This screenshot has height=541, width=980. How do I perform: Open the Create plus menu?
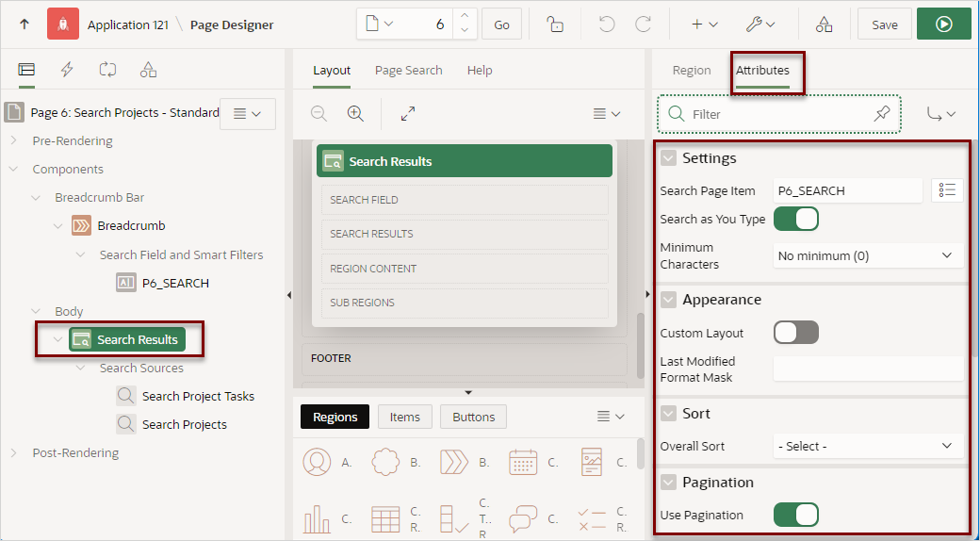705,25
